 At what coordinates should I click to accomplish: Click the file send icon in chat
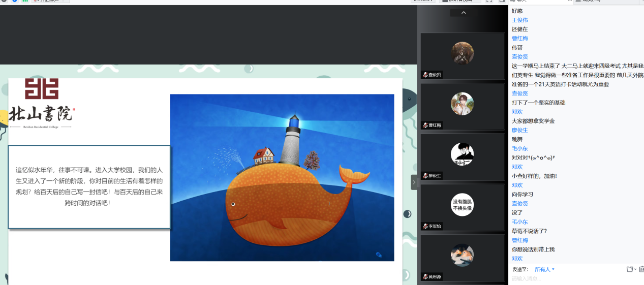pyautogui.click(x=630, y=269)
